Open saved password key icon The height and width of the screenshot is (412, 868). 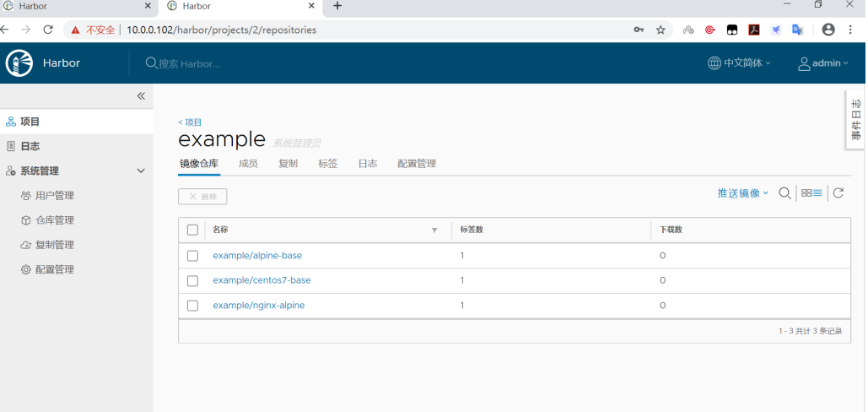pos(639,30)
